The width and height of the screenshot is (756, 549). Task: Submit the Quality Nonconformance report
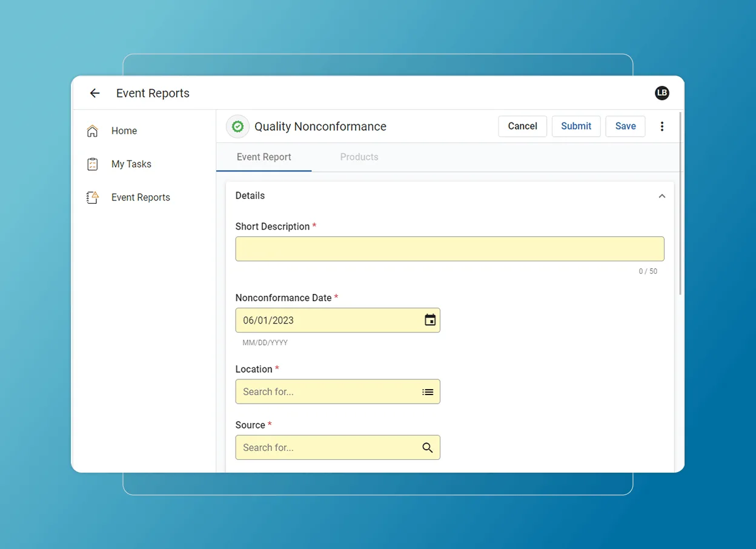click(x=575, y=126)
